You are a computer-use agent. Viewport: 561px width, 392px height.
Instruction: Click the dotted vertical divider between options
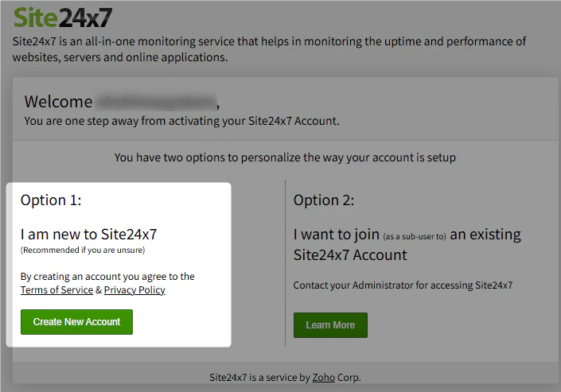285,263
